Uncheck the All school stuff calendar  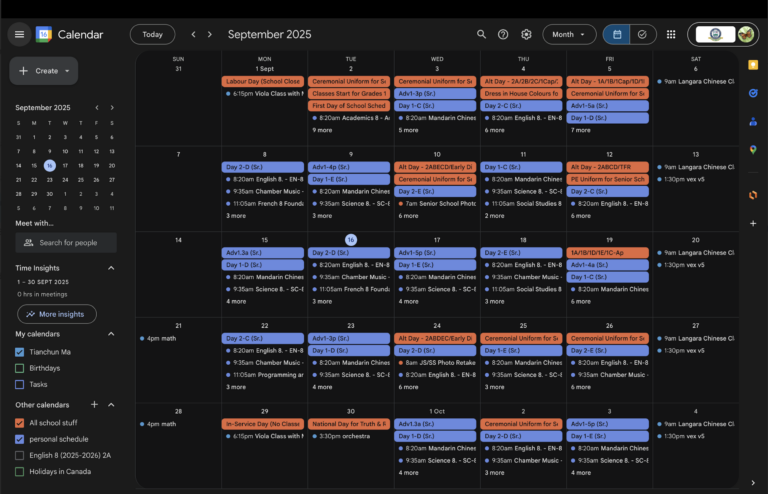(x=20, y=423)
